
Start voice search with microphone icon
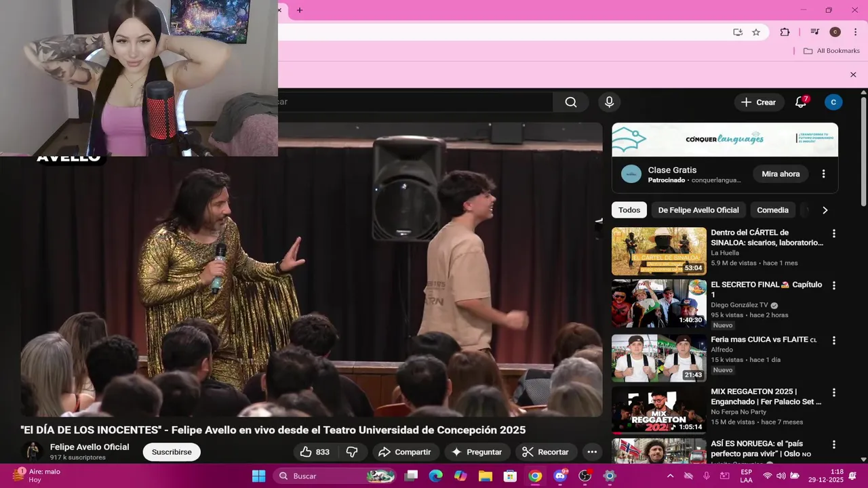609,102
